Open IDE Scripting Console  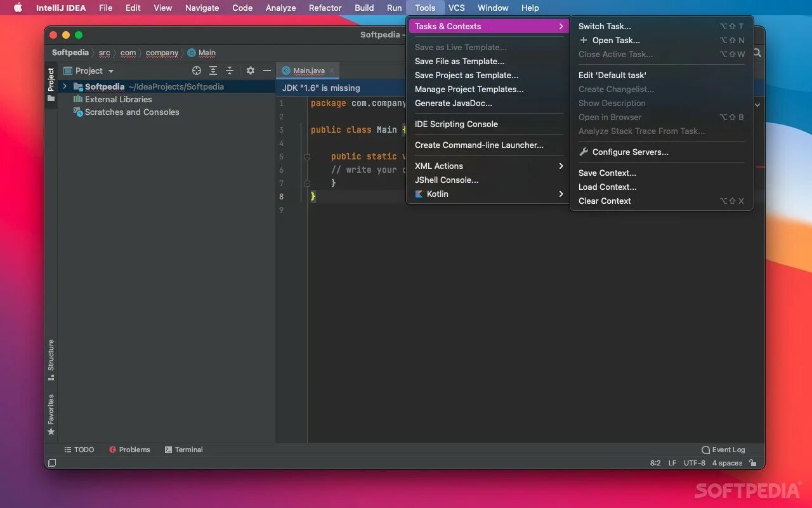click(488, 124)
